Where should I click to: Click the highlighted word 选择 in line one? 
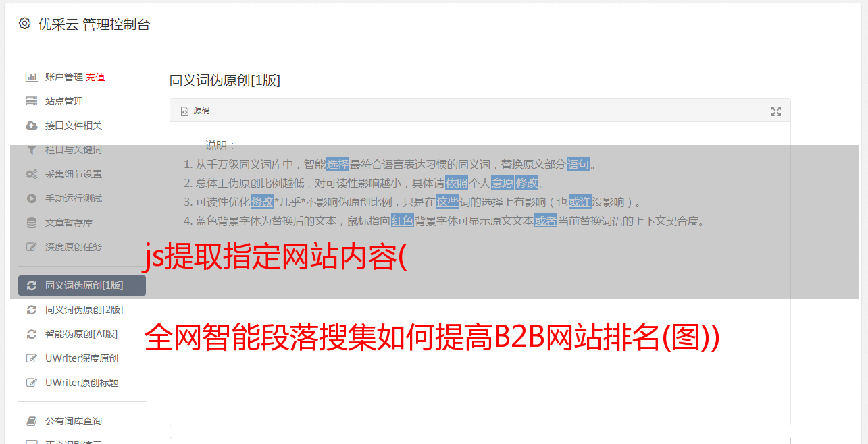(338, 164)
